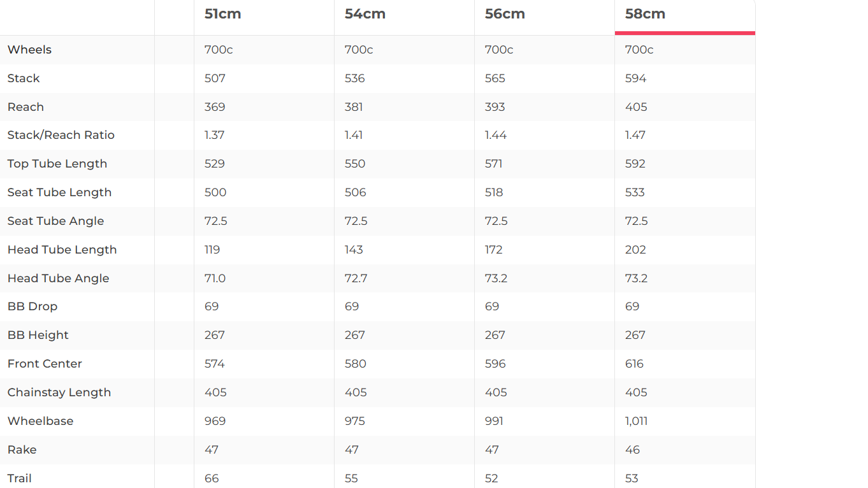Switch to the 54cm size column
The image size is (868, 488).
point(365,14)
